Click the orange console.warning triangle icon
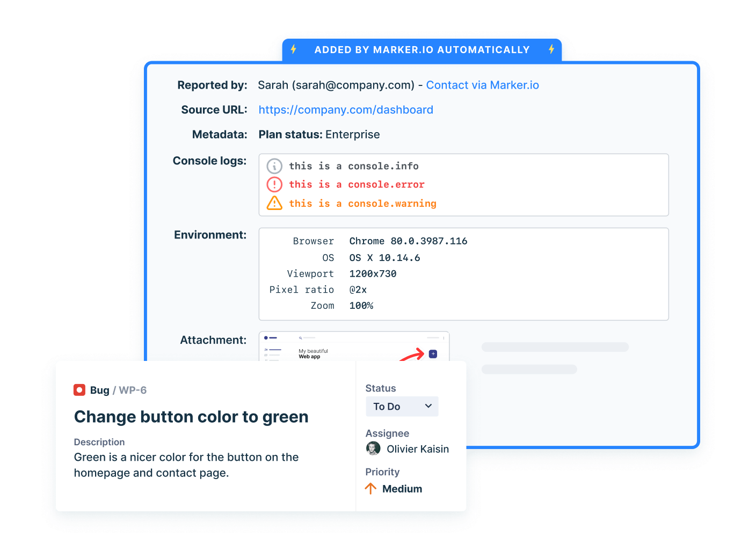Screen dimensions: 756x550 274,203
